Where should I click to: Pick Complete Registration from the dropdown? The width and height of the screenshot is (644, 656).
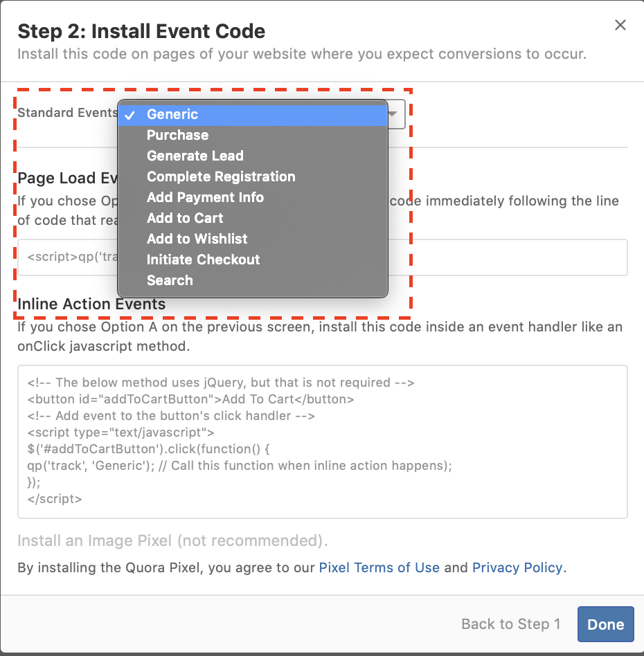pos(221,177)
